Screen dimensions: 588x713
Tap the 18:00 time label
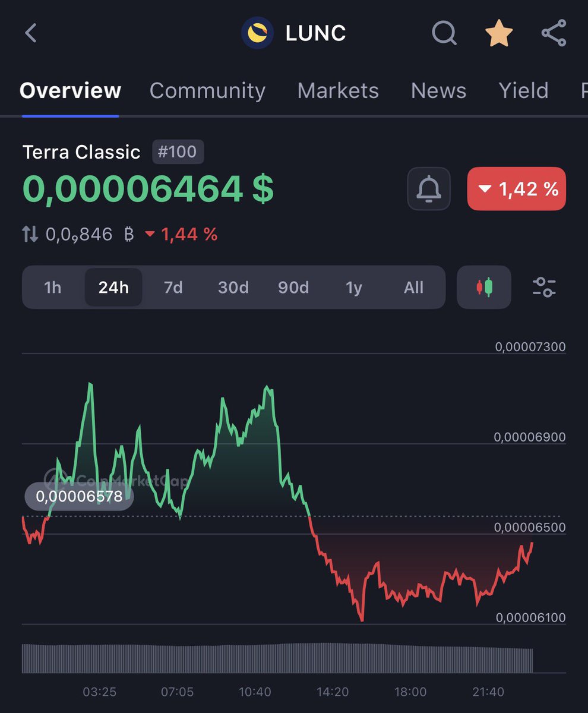410,692
